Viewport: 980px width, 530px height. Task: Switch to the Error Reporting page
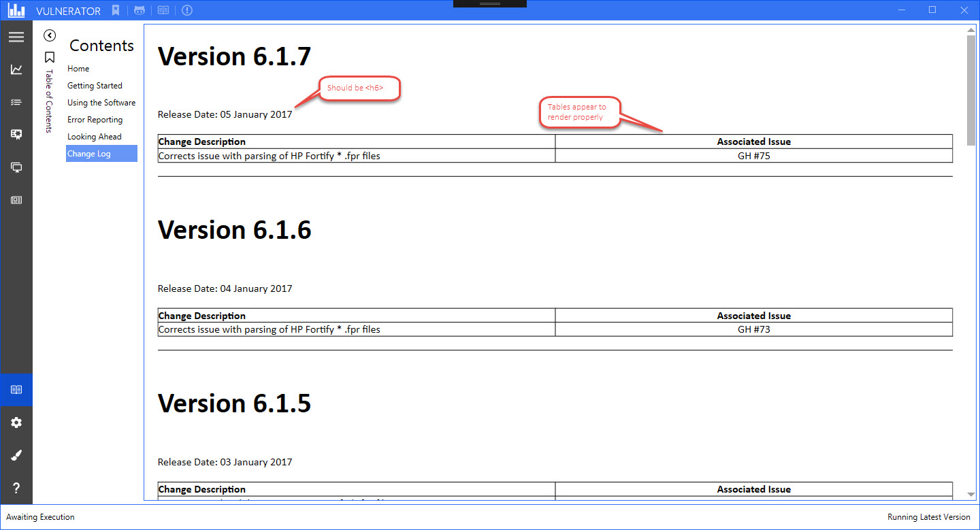[95, 119]
